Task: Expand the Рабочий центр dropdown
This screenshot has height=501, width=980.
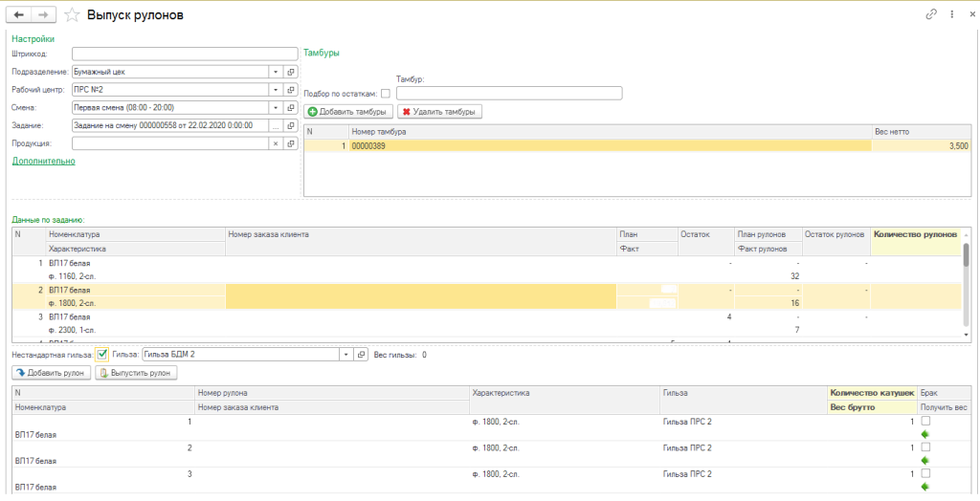Action: click(x=277, y=90)
